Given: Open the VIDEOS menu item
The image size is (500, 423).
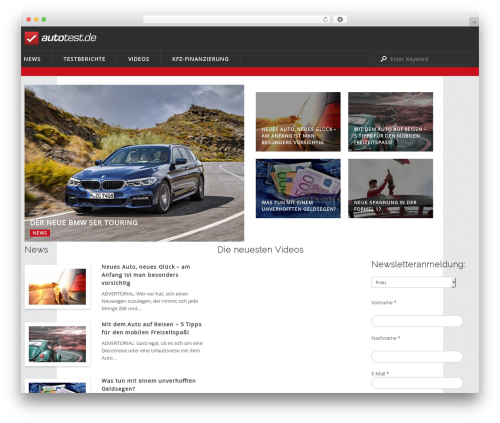Looking at the screenshot, I should coord(139,59).
